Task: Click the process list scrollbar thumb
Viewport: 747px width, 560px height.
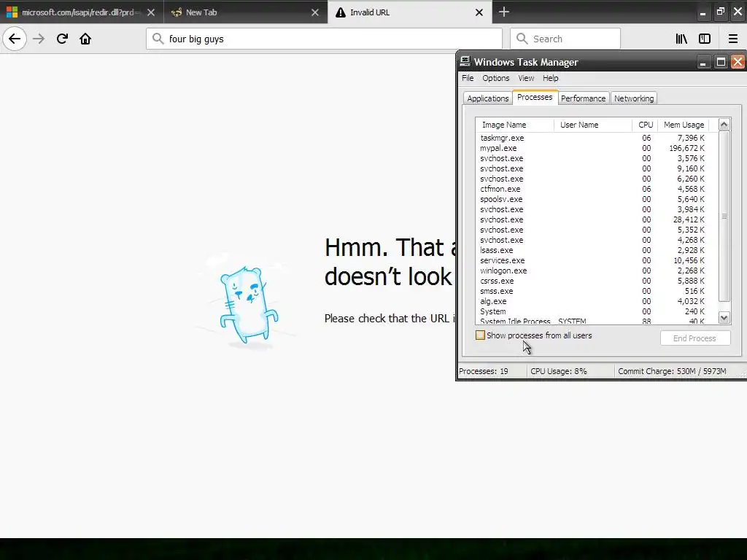Action: (x=724, y=216)
